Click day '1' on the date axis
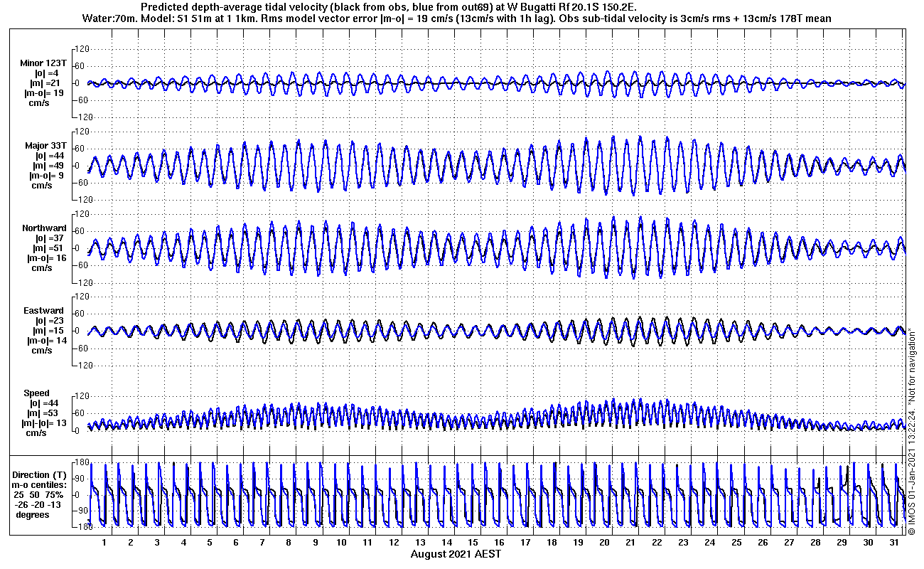Screen dimensions: 924x569 point(104,543)
